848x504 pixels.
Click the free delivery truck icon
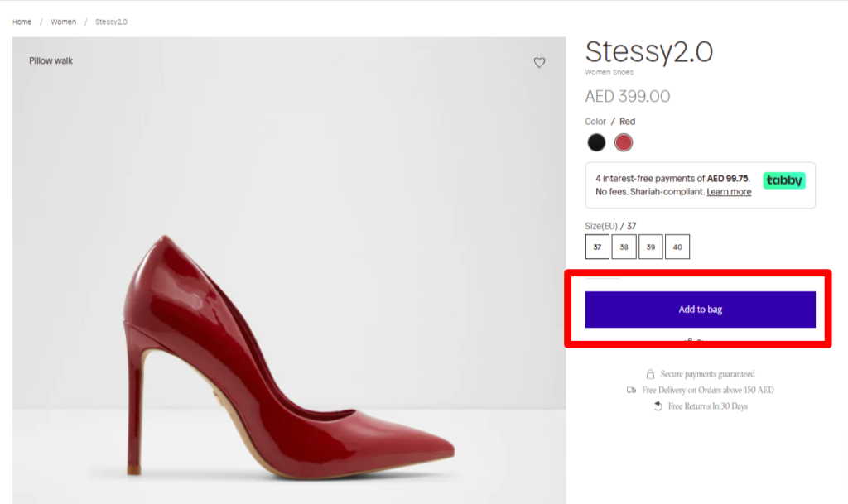(x=631, y=389)
